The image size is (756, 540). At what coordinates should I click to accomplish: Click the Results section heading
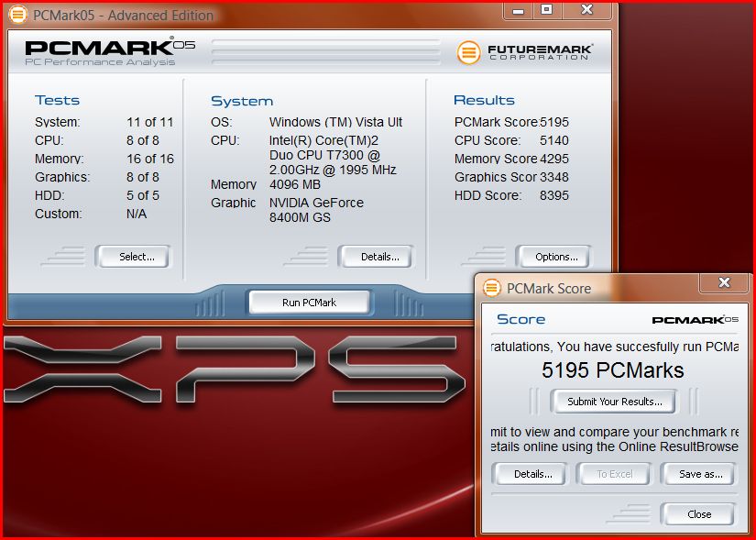click(x=484, y=100)
